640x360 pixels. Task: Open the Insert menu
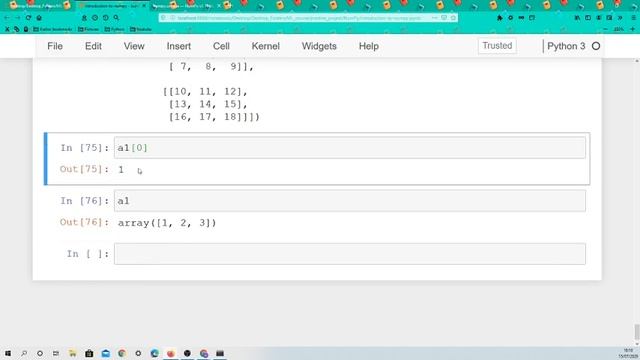coord(178,46)
